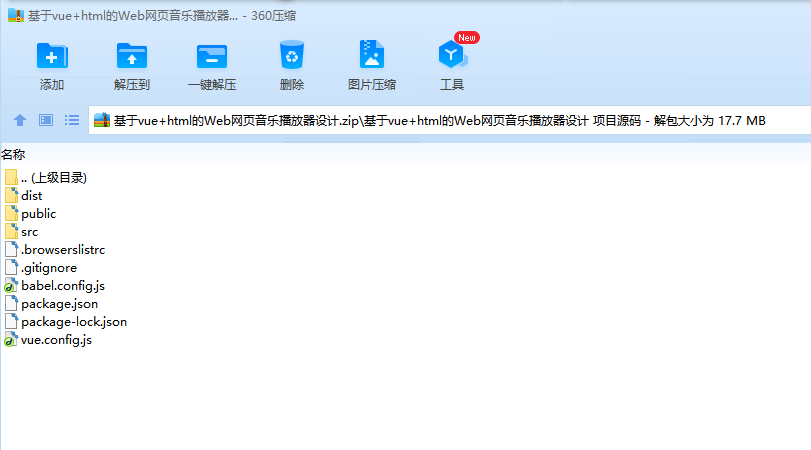Click the address path field
This screenshot has width=811, height=450.
[x=450, y=121]
